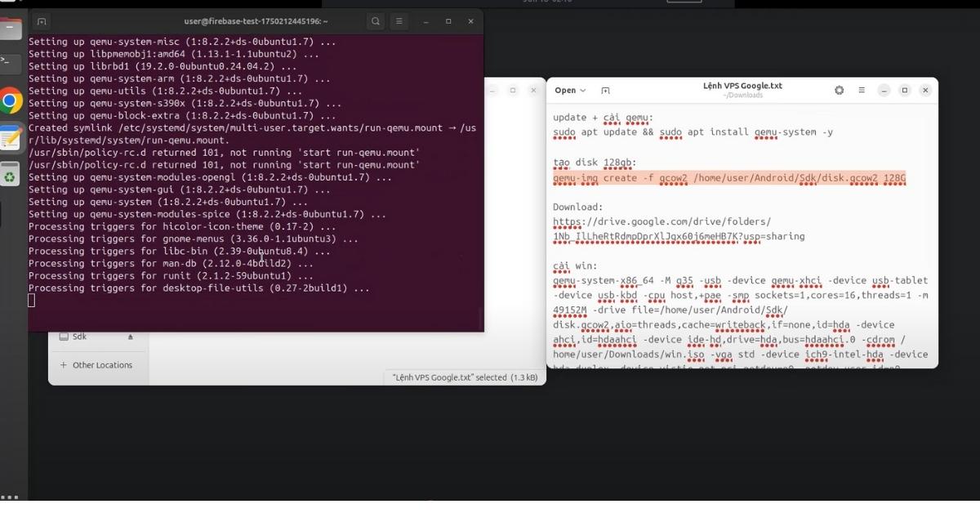Maximize the text editor window
980x513 pixels.
pos(904,90)
